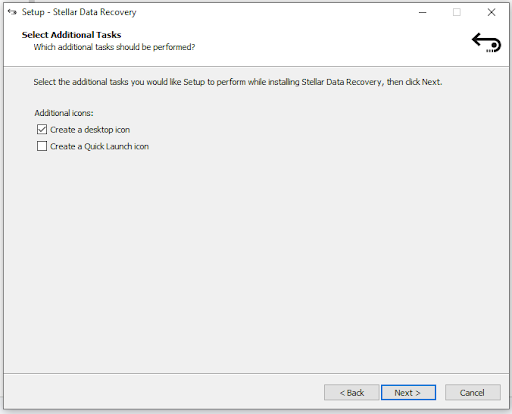Click the instruction text about additional tasks
Screen dimensions: 512x414
238,82
